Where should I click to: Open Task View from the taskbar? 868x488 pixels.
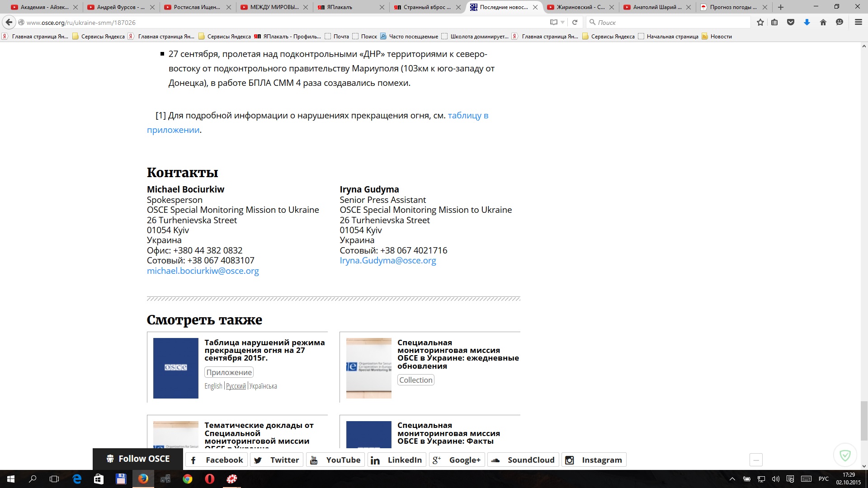click(x=54, y=479)
